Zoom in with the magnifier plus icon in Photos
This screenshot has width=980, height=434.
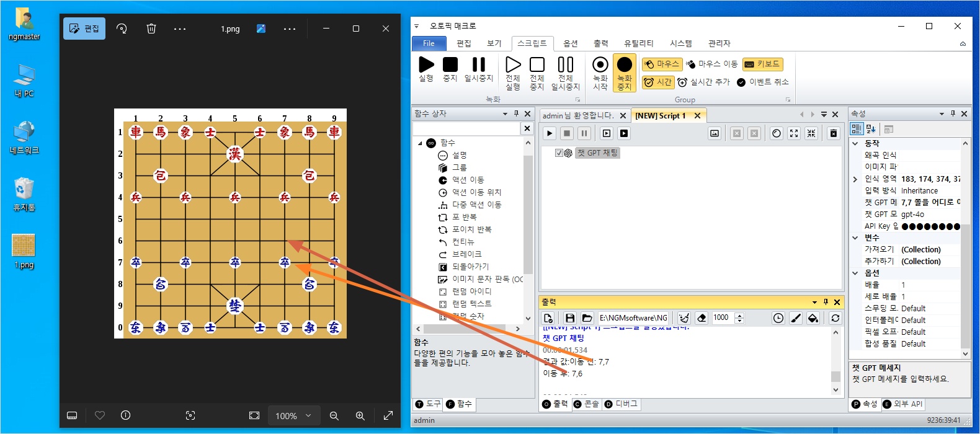[x=360, y=415]
